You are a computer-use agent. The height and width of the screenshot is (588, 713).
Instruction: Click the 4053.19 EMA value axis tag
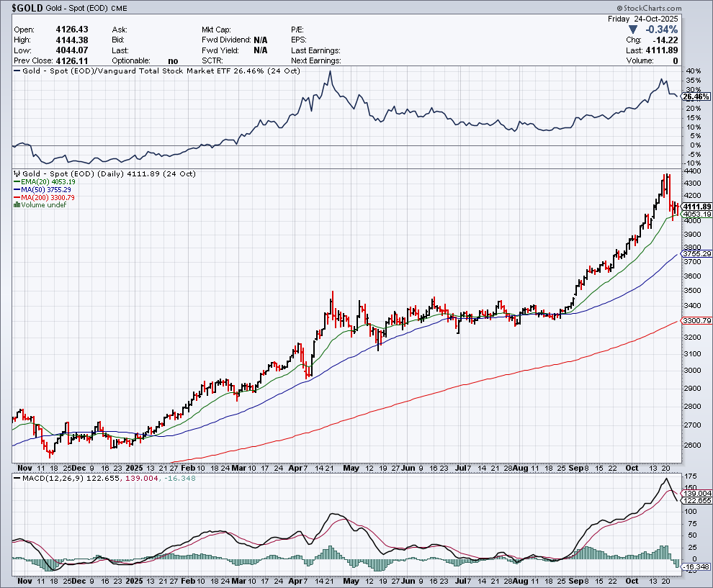point(696,214)
